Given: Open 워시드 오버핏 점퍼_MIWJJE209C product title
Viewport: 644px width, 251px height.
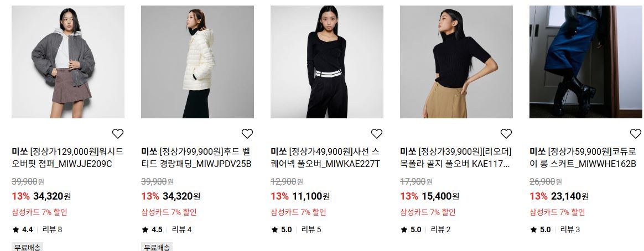Looking at the screenshot, I should pyautogui.click(x=67, y=158).
